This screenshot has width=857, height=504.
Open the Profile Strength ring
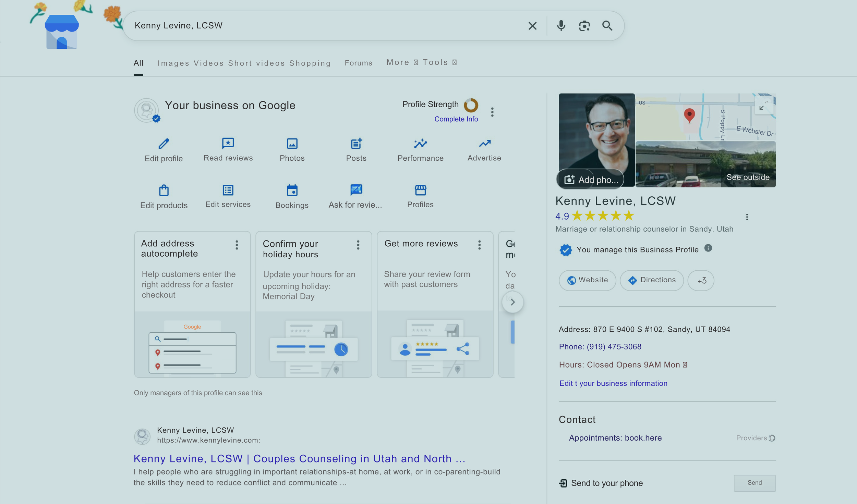tap(471, 105)
